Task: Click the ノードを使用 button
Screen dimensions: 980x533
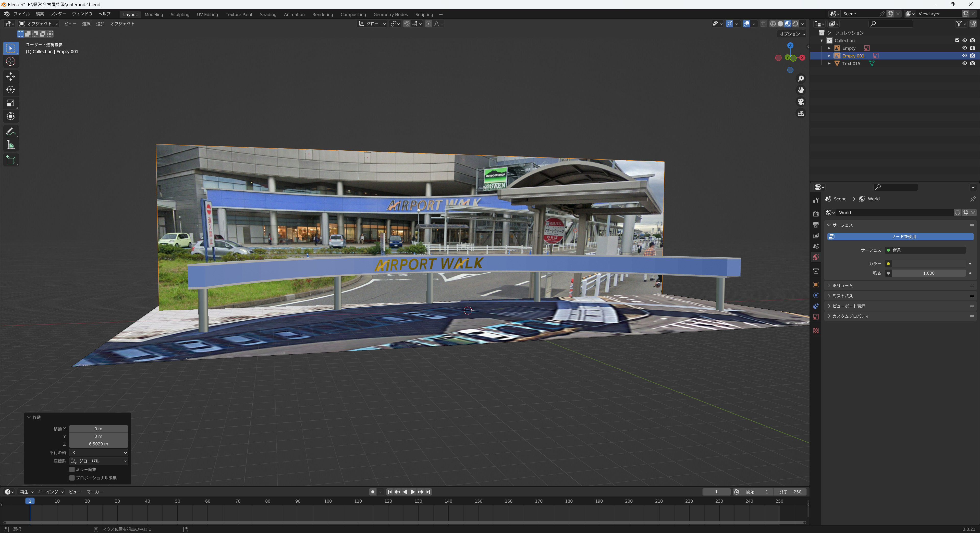Action: [x=900, y=237]
